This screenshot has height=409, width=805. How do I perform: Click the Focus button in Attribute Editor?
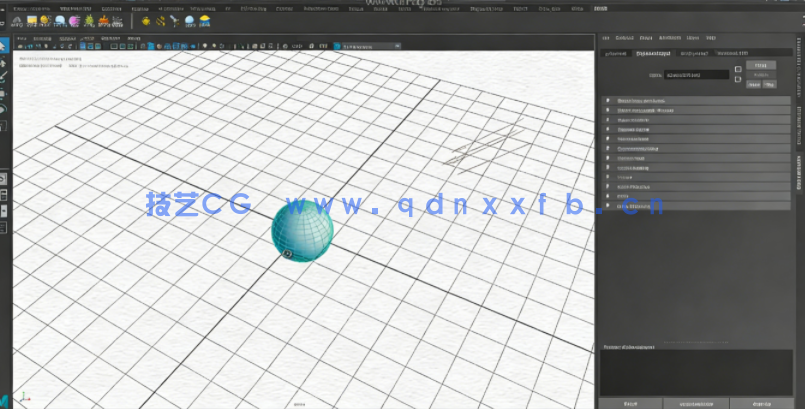[761, 65]
